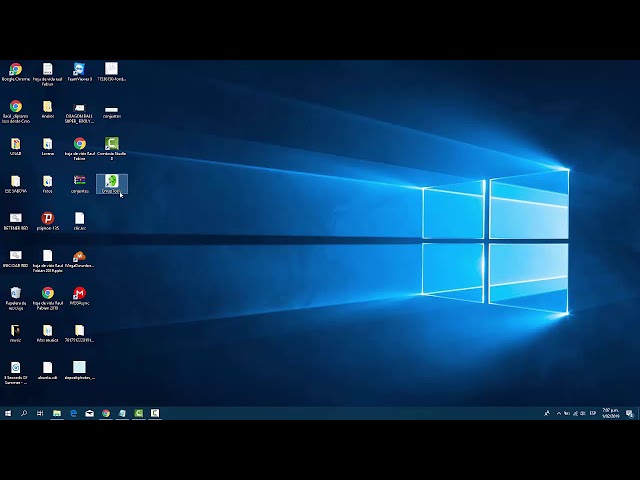Open File Explorer from the taskbar

pos(57,413)
